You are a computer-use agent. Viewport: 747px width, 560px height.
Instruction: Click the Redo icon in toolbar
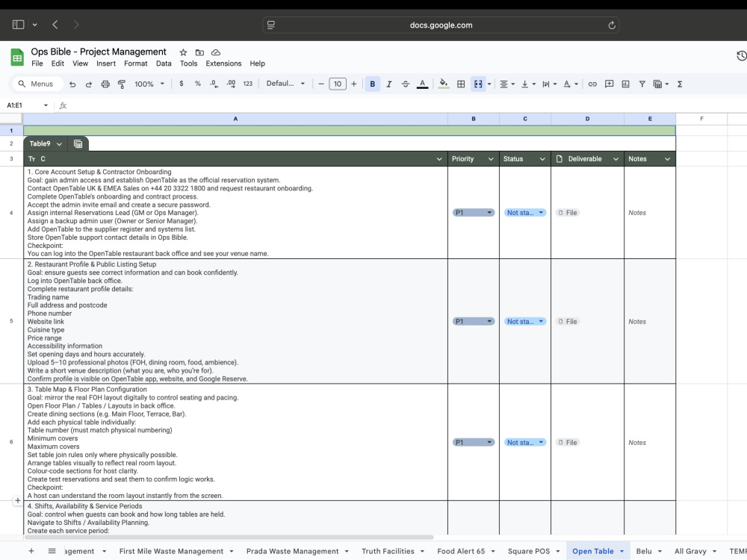pos(89,84)
